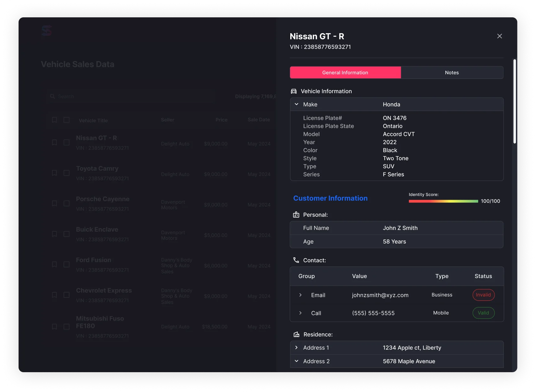Screen dimensions: 536x392
Task: Sort by Vehicle Title column header
Action: pos(93,120)
